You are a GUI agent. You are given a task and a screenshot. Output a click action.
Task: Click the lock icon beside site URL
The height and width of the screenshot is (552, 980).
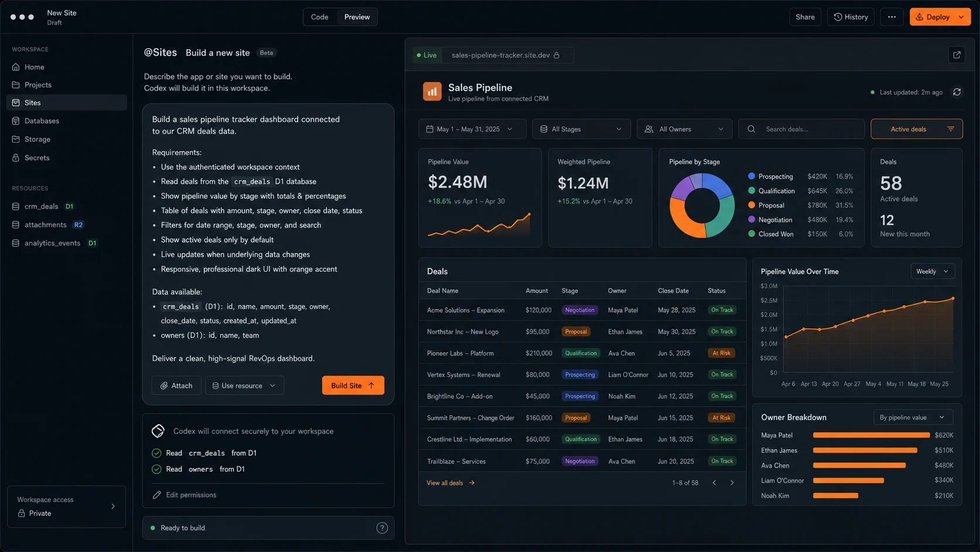coord(556,55)
